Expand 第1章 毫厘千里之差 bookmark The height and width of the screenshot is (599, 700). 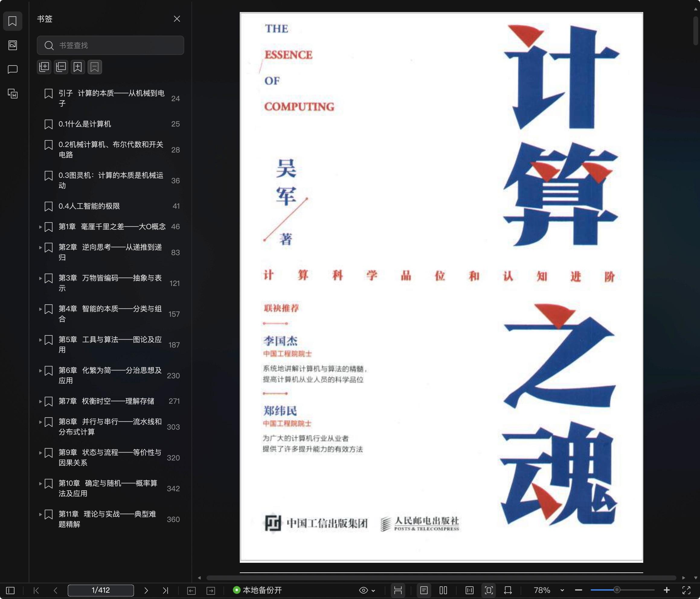[40, 227]
